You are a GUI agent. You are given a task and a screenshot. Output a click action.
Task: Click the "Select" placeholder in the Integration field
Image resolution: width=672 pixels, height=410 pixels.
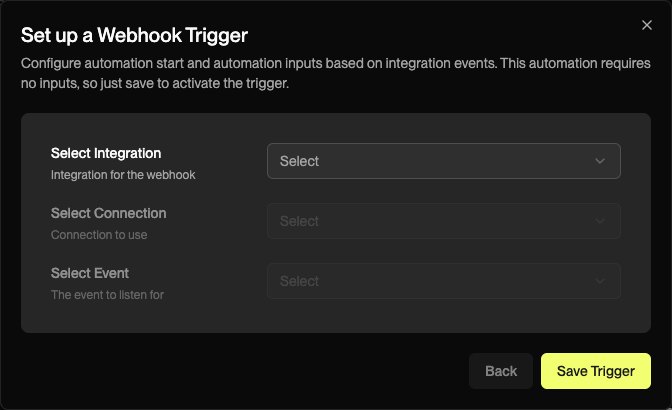[x=299, y=161]
